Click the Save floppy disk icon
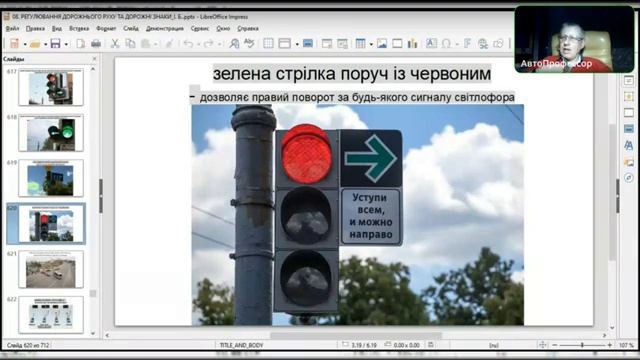Viewport: 640px width, 360px height. [x=56, y=43]
